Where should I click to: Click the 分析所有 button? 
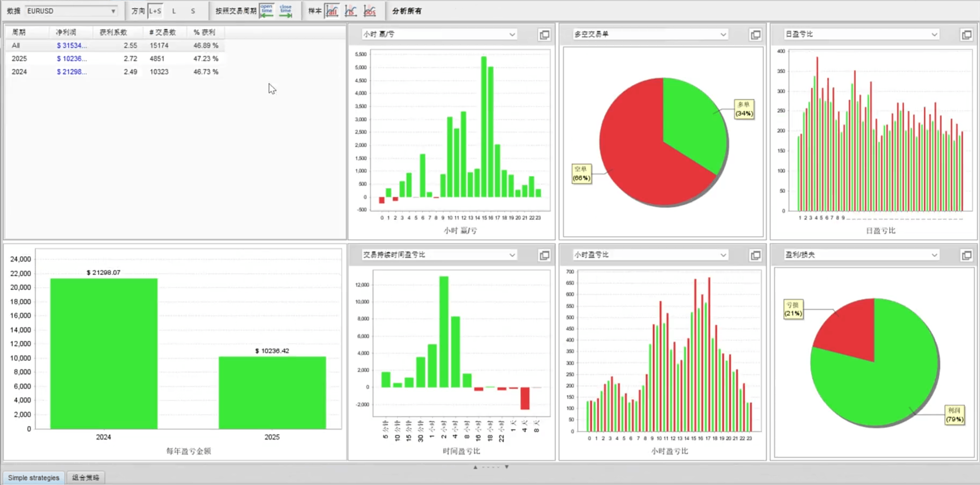(x=407, y=11)
